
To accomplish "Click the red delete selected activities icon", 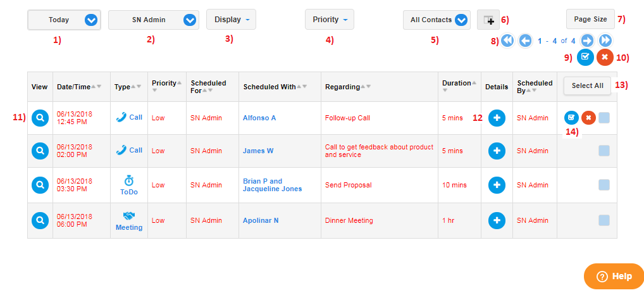I will pyautogui.click(x=605, y=57).
